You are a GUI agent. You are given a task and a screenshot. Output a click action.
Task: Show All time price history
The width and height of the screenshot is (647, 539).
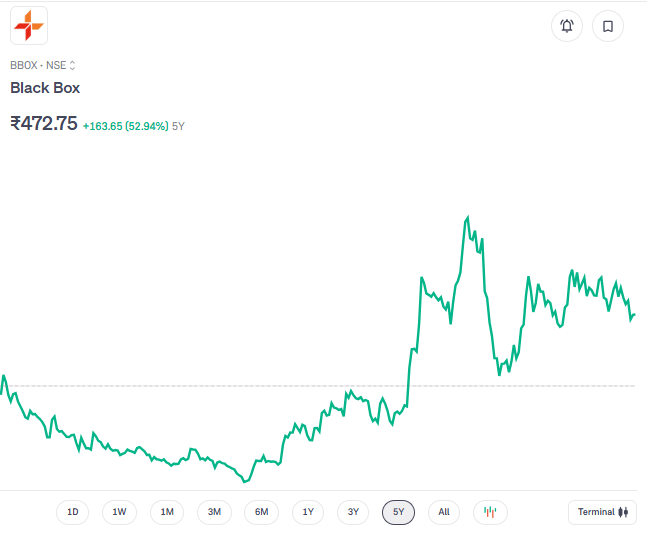point(444,512)
